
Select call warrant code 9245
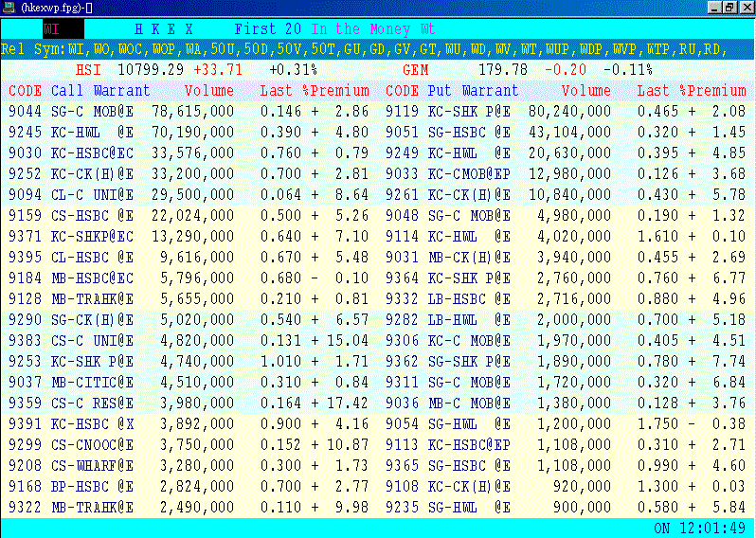25,132
